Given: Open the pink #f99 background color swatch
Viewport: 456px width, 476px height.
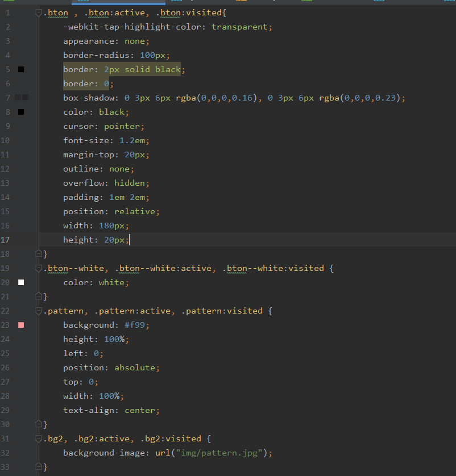Looking at the screenshot, I should point(21,325).
